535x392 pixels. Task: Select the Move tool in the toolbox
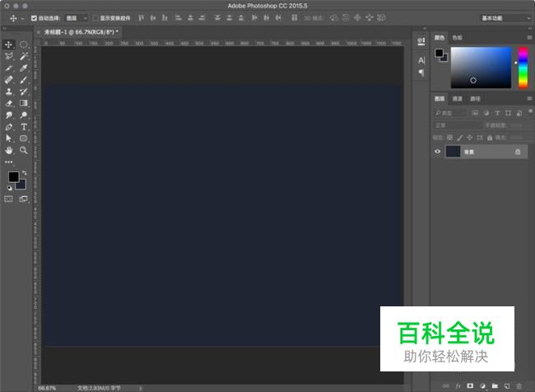click(8, 44)
